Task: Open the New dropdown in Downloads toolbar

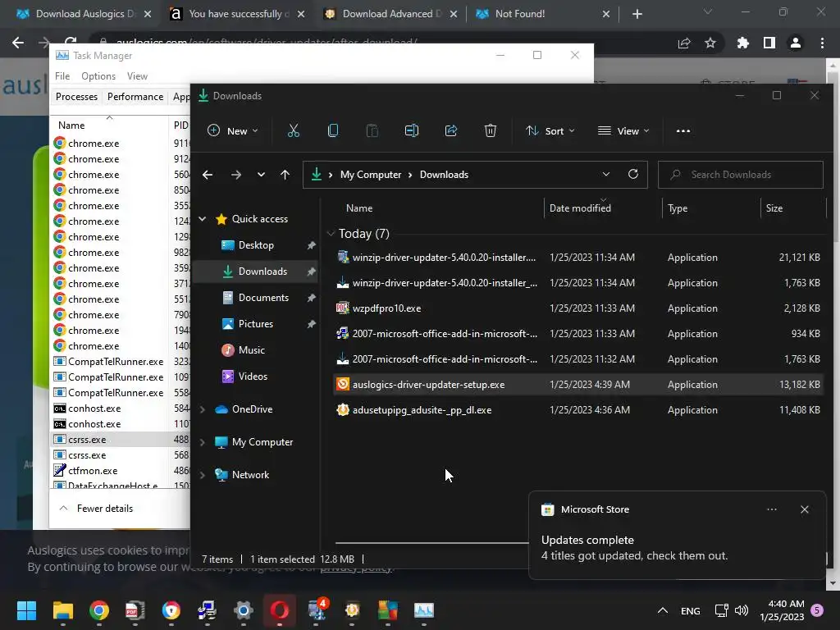Action: [232, 130]
